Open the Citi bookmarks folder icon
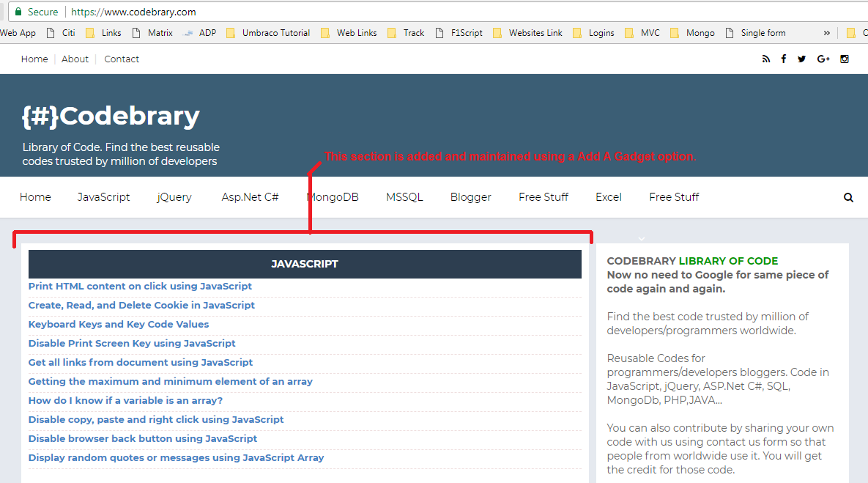The image size is (868, 483). tap(50, 32)
